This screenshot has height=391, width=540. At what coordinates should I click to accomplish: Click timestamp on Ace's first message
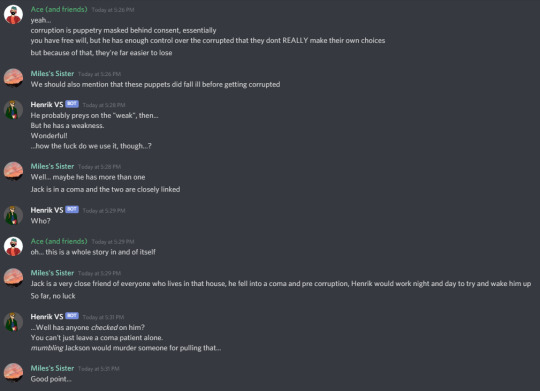(113, 10)
